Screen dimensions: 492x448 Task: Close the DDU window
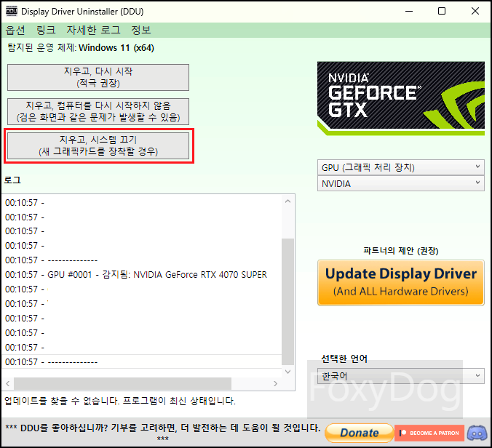point(475,12)
